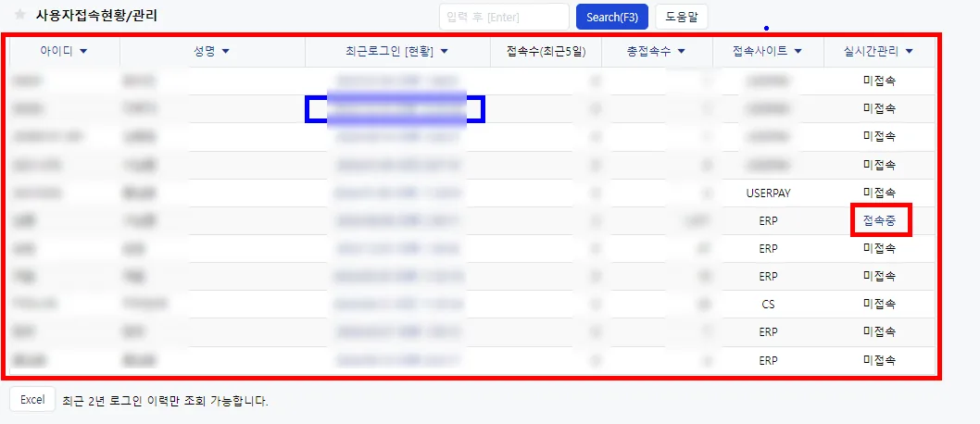Click the Search(F3) button
The image size is (980, 424).
coord(612,17)
